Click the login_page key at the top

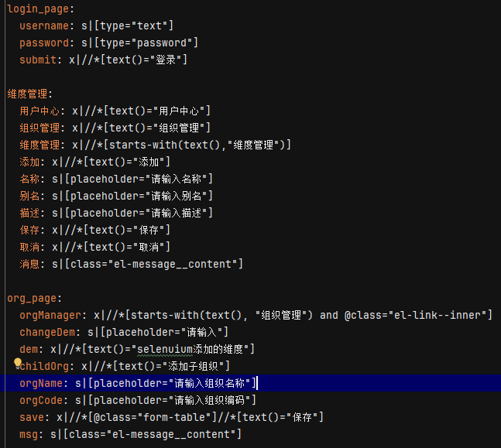[x=40, y=9]
